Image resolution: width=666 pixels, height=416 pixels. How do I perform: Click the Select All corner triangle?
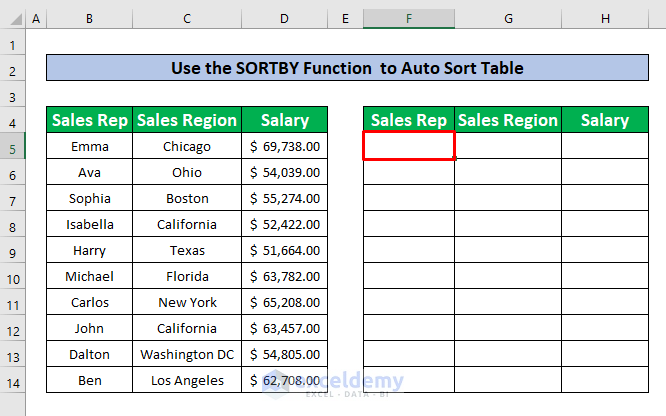click(x=13, y=19)
